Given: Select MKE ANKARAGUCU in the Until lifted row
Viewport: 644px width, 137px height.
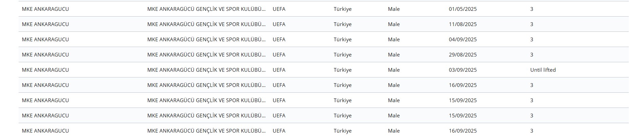Looking at the screenshot, I should point(45,70).
